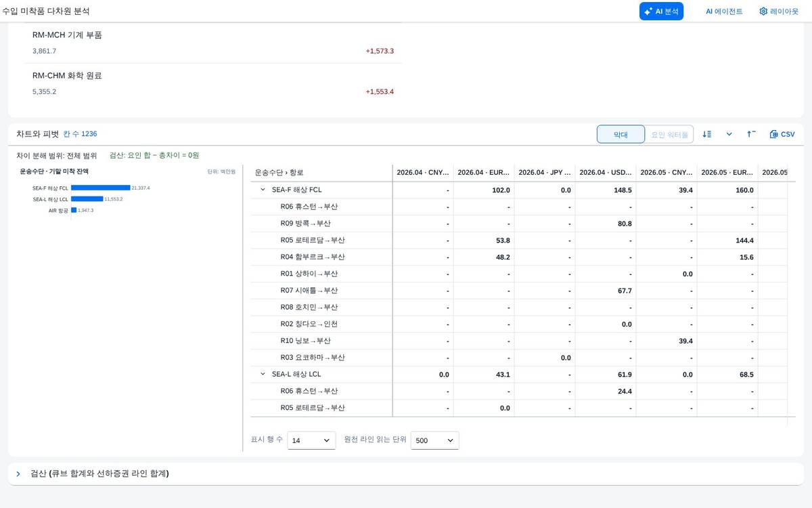This screenshot has width=812, height=508.
Task: Select row R08 호치민→부산
Action: tap(321, 307)
